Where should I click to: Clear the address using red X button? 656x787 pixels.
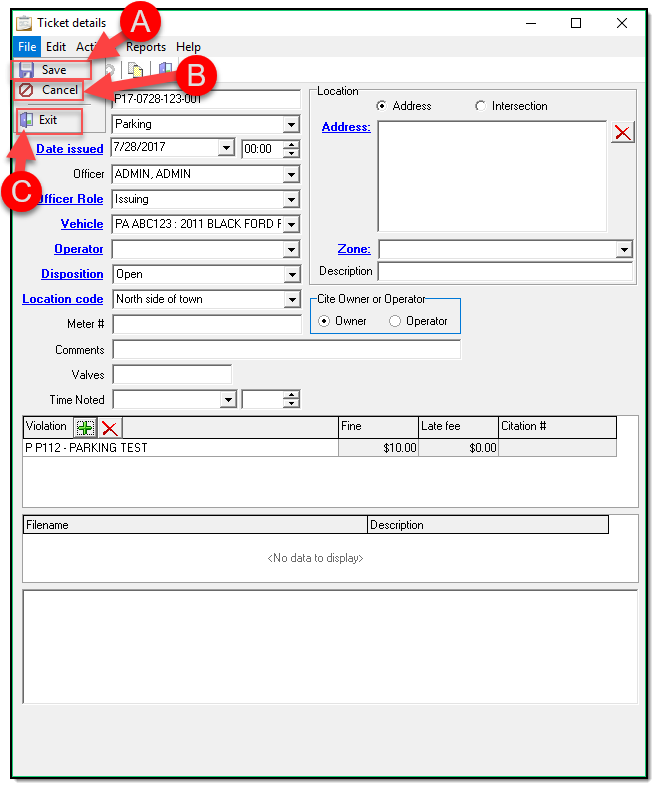click(x=622, y=132)
